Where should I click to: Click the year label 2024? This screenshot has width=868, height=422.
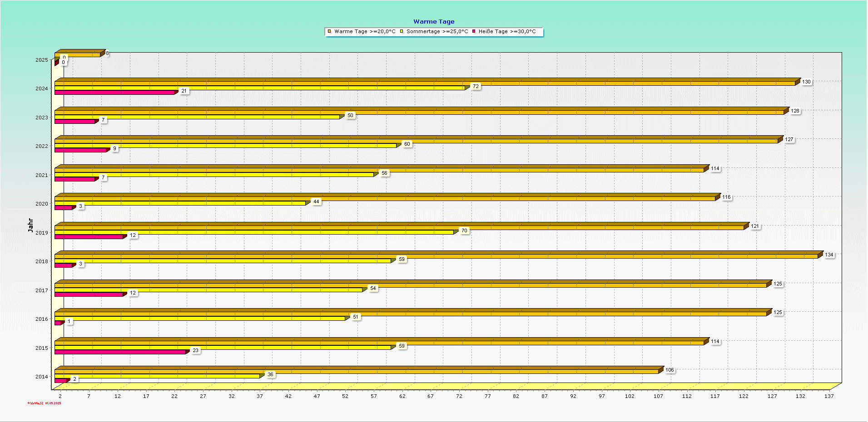[x=42, y=88]
